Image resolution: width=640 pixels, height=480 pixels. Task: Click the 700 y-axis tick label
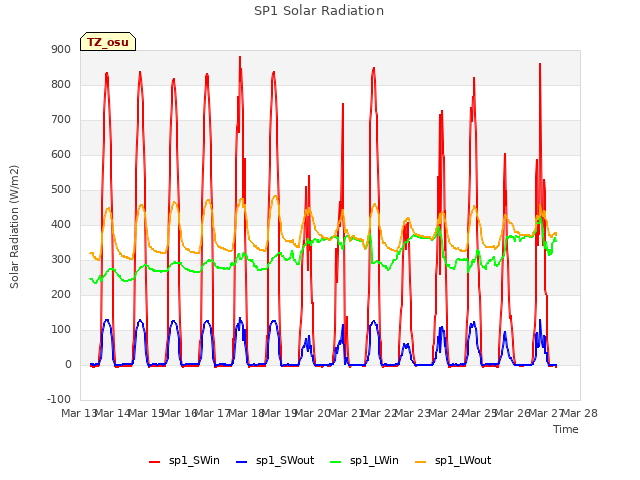pos(61,120)
